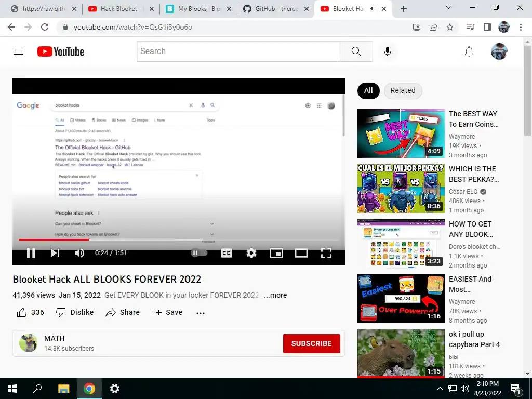Screen dimensions: 532x399
Task: Open Settings from the taskbar gear
Action: point(115,389)
